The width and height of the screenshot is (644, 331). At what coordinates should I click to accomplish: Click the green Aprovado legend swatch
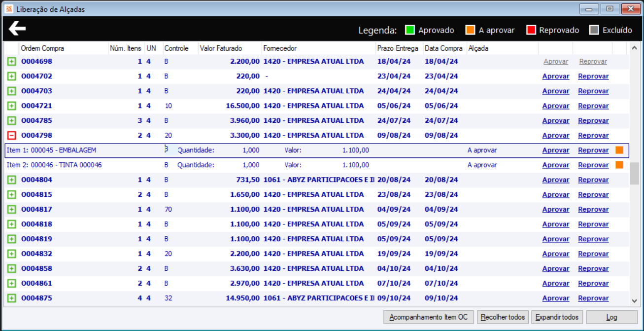pyautogui.click(x=409, y=30)
